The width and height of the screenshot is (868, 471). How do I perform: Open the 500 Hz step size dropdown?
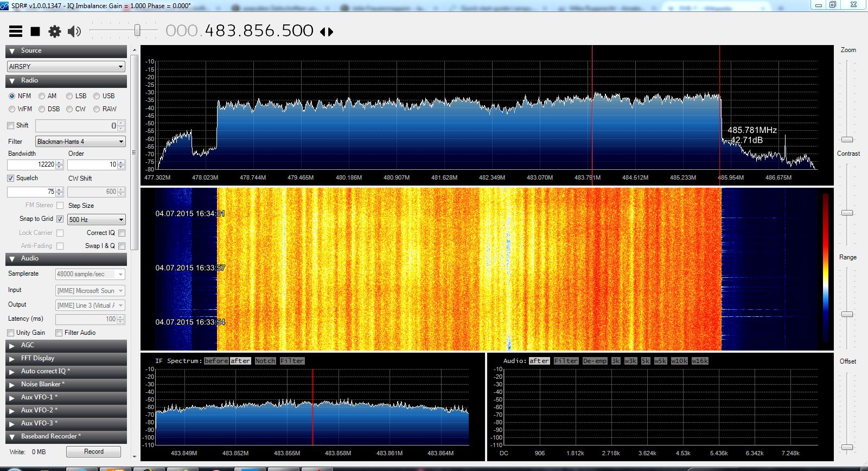[x=97, y=220]
